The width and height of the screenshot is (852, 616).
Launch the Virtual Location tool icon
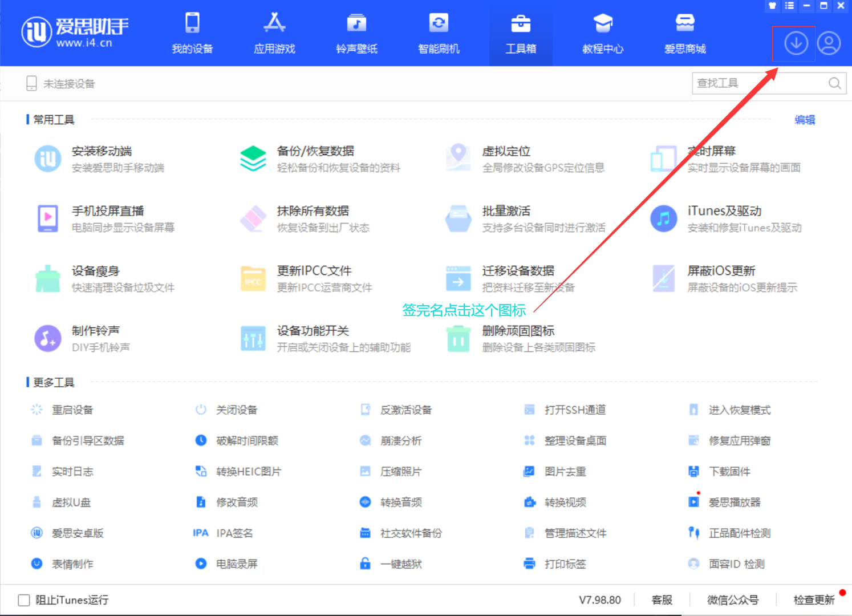[x=458, y=158]
